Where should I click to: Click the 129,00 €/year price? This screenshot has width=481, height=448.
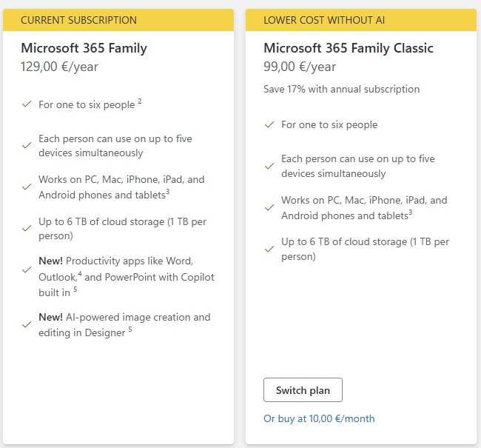pyautogui.click(x=59, y=67)
